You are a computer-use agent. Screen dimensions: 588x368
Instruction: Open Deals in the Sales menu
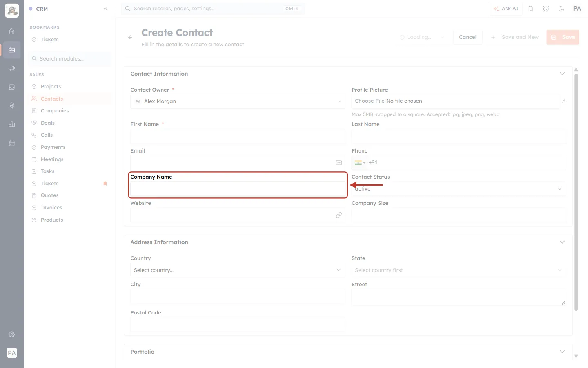[x=70, y=123]
